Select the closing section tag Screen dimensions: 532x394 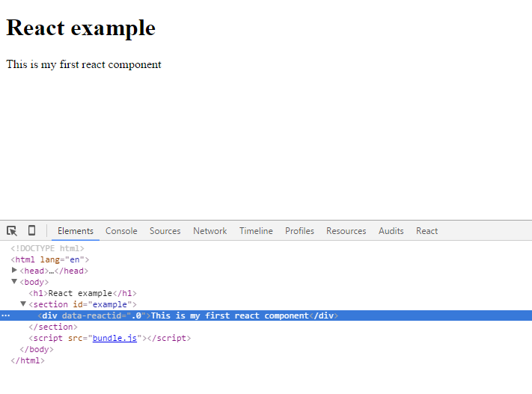coord(53,327)
